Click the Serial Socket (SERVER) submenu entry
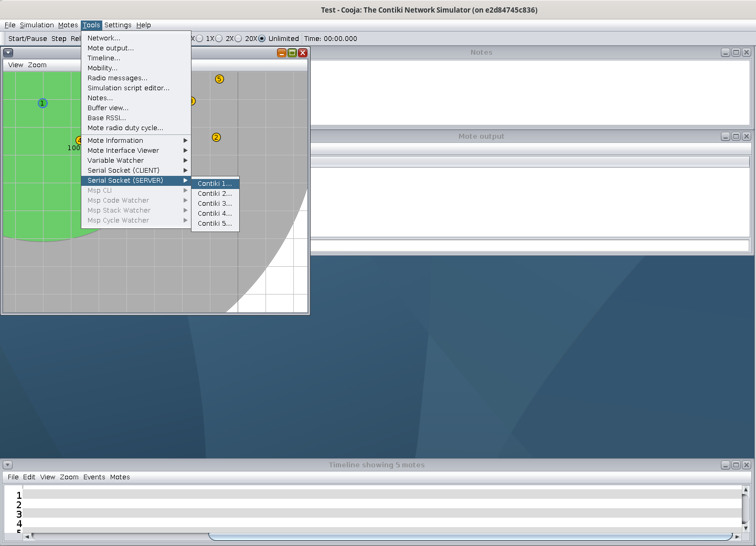The width and height of the screenshot is (756, 546). point(136,181)
